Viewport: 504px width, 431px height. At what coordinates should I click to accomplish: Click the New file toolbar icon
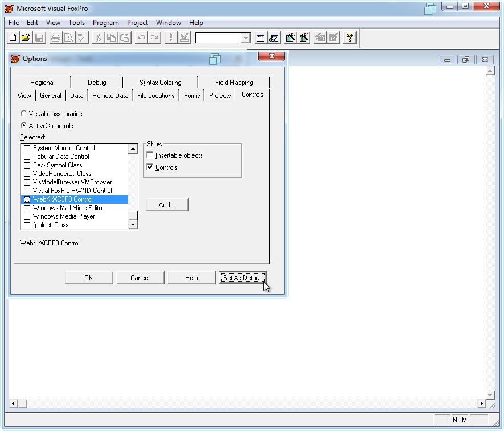click(13, 38)
